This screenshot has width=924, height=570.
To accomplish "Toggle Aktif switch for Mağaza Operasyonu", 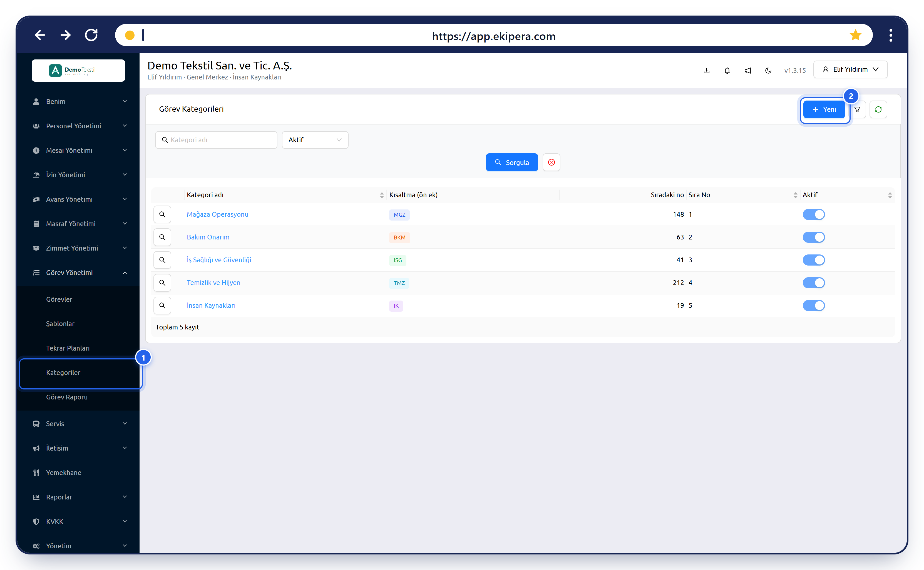I will pos(813,214).
